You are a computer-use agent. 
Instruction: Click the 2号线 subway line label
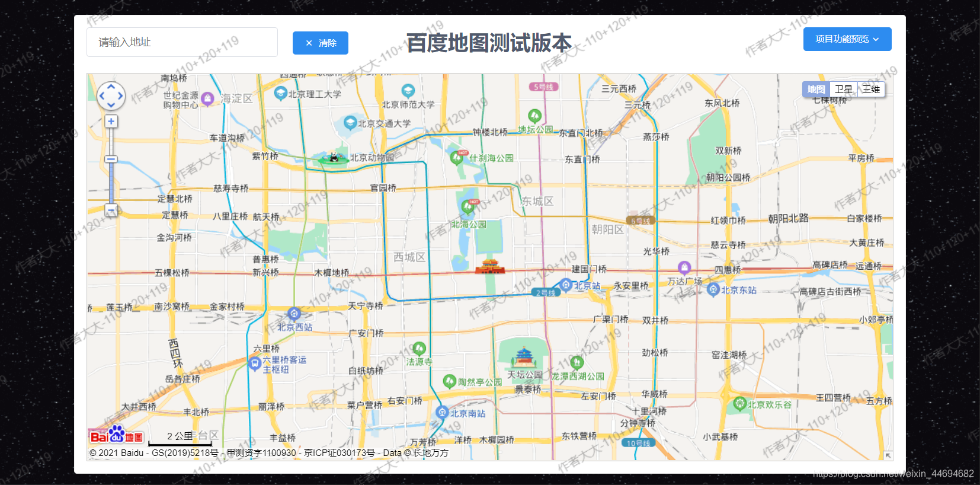pos(546,293)
